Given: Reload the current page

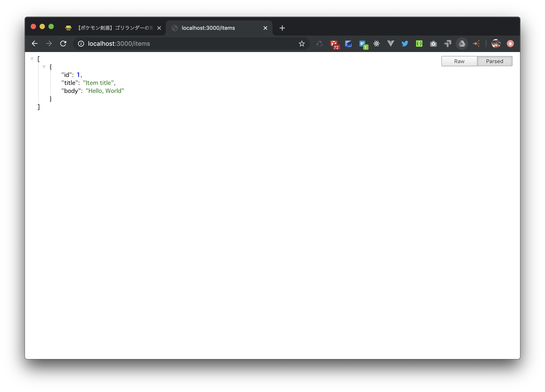Looking at the screenshot, I should tap(63, 44).
